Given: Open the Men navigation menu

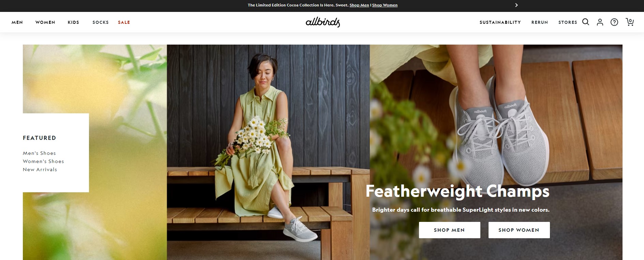Looking at the screenshot, I should [x=17, y=22].
